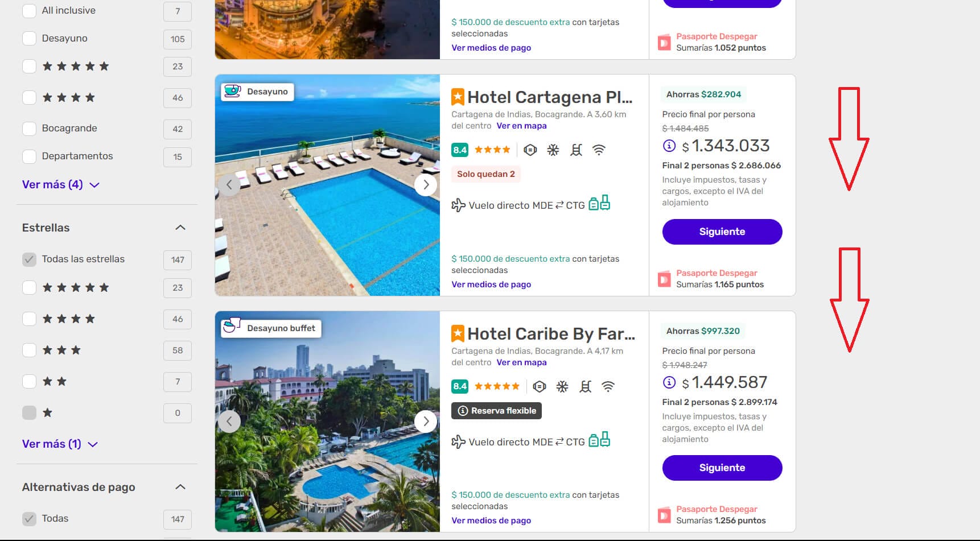The height and width of the screenshot is (541, 980).
Task: Click the Pasaporte Despegar icon under Hotel Caribe
Action: click(664, 515)
